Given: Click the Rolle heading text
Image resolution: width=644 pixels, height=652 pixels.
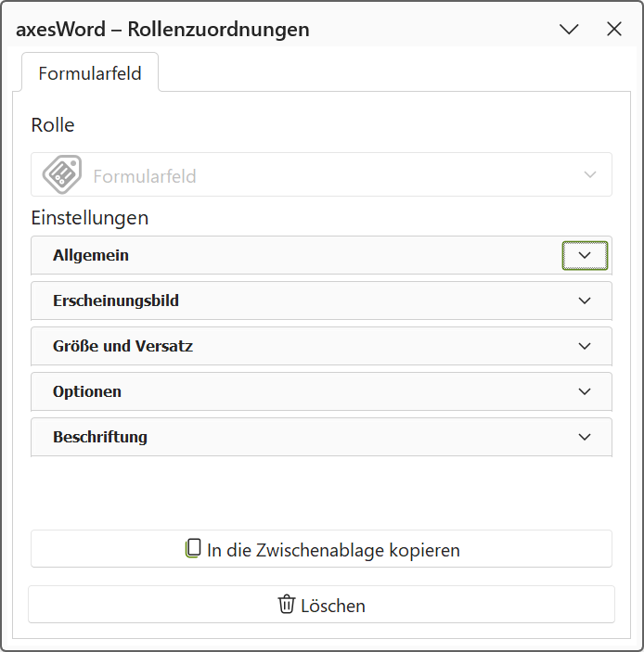Looking at the screenshot, I should 53,125.
